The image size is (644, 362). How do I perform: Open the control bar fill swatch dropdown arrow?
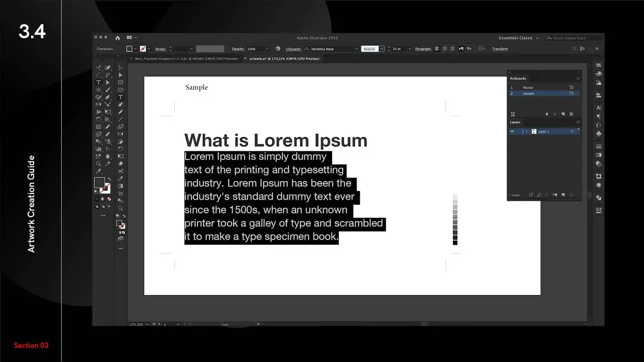click(135, 49)
